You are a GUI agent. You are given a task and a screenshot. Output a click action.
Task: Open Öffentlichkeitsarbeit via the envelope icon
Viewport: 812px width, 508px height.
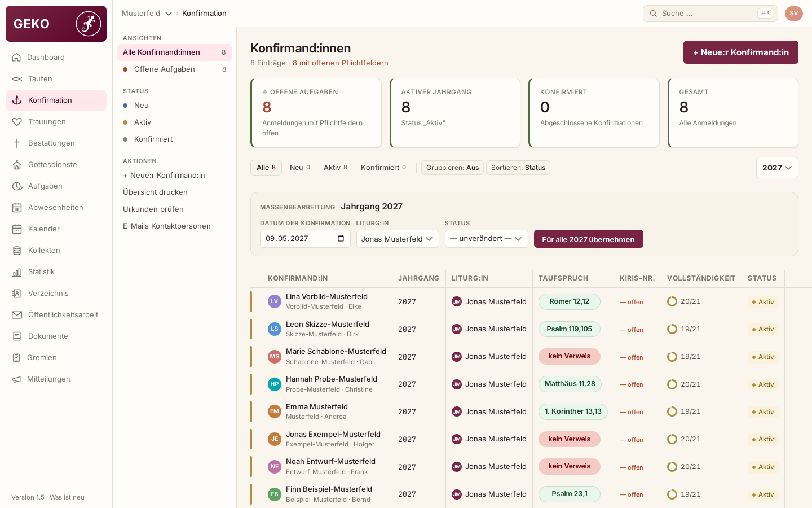click(17, 315)
